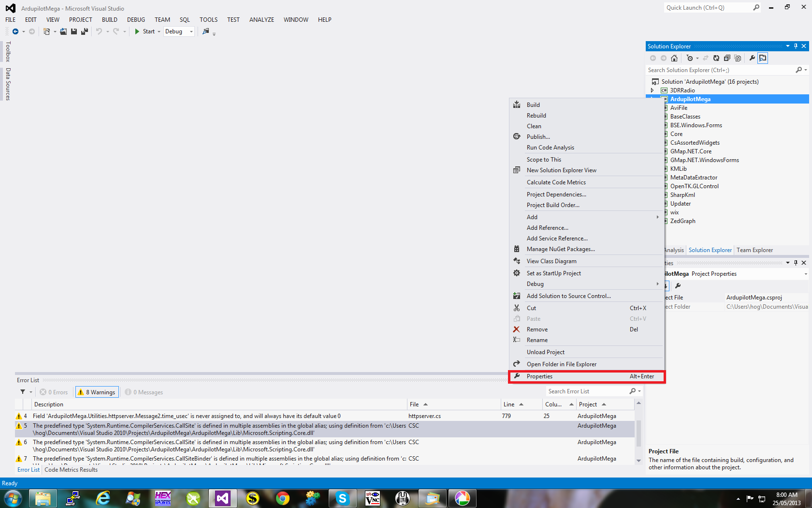
Task: Click the search magnifier in Solution Explorer
Action: tap(798, 70)
